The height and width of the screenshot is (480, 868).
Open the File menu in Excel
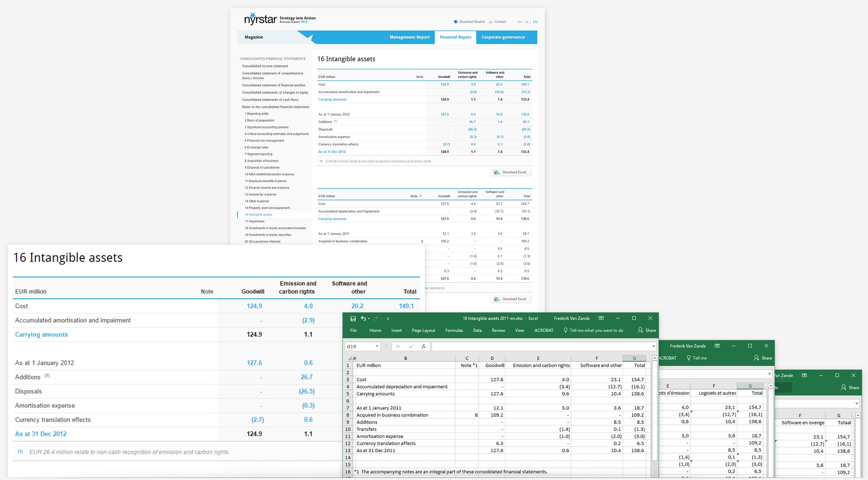click(x=354, y=330)
